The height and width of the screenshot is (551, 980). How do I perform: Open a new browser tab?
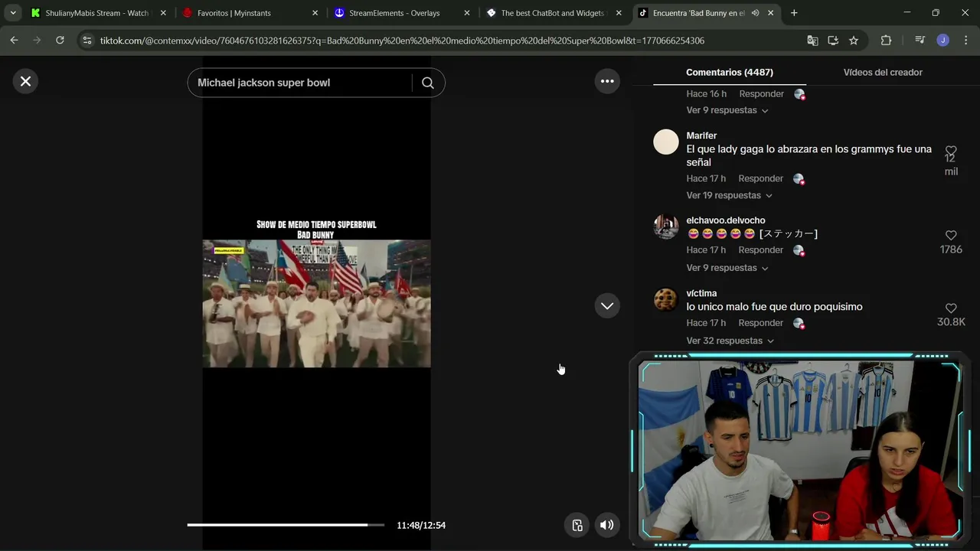click(794, 13)
